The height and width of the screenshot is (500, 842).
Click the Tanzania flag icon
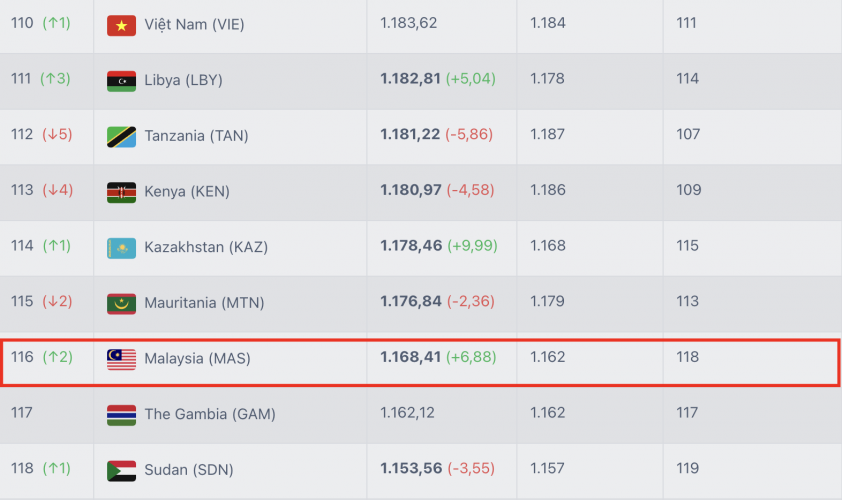click(x=121, y=136)
